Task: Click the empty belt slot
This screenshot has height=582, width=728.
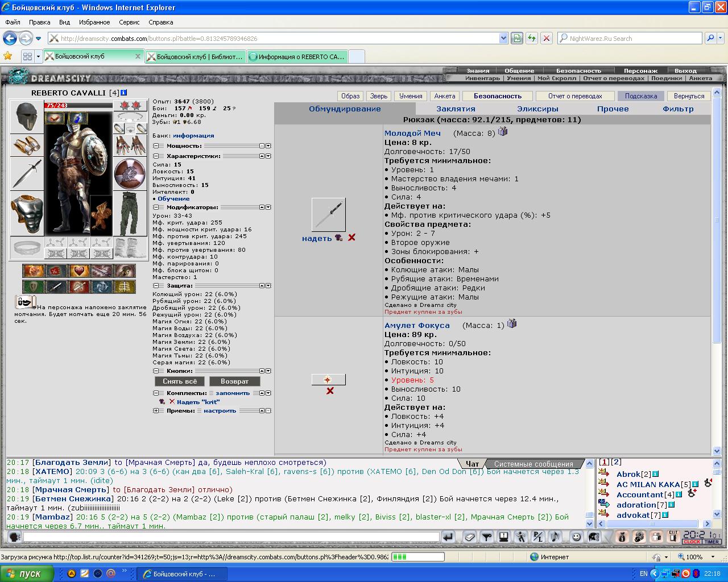Action: click(x=27, y=248)
